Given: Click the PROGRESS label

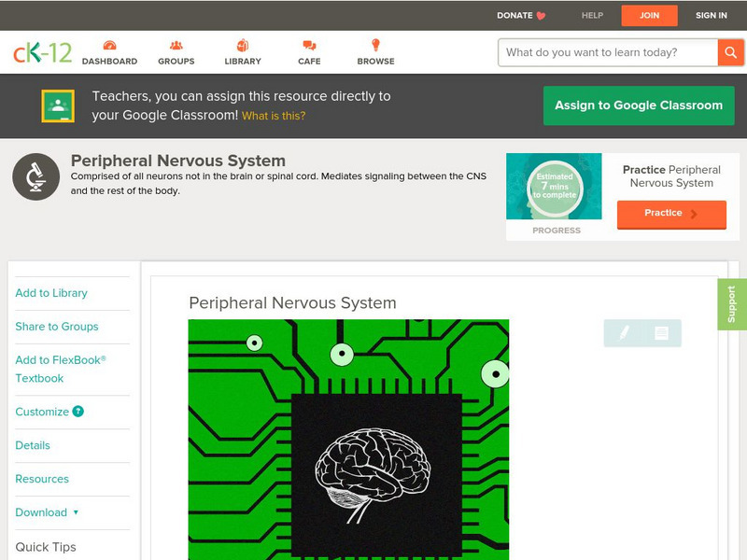Looking at the screenshot, I should click(x=557, y=231).
